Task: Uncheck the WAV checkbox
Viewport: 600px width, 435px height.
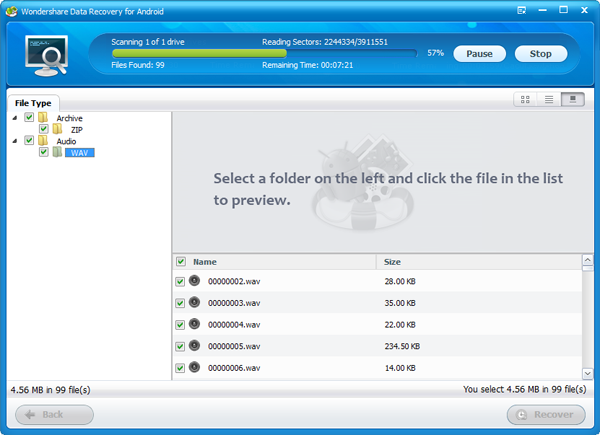Action: (x=44, y=152)
